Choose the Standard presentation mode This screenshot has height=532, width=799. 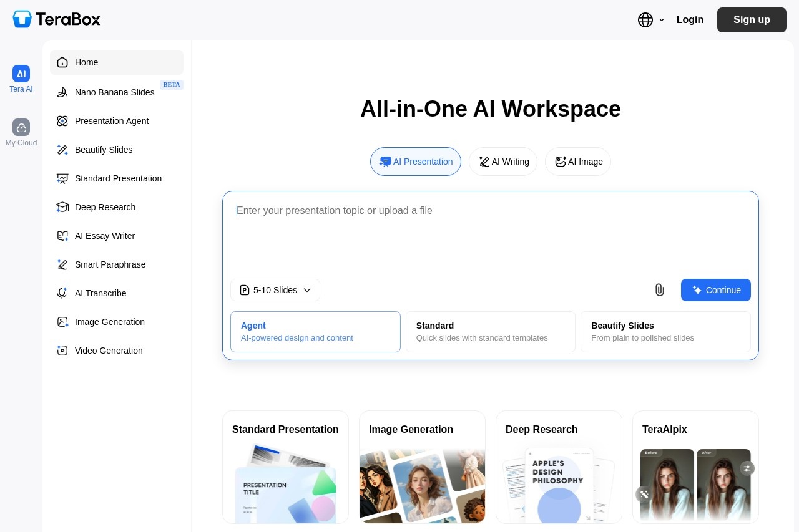(490, 332)
